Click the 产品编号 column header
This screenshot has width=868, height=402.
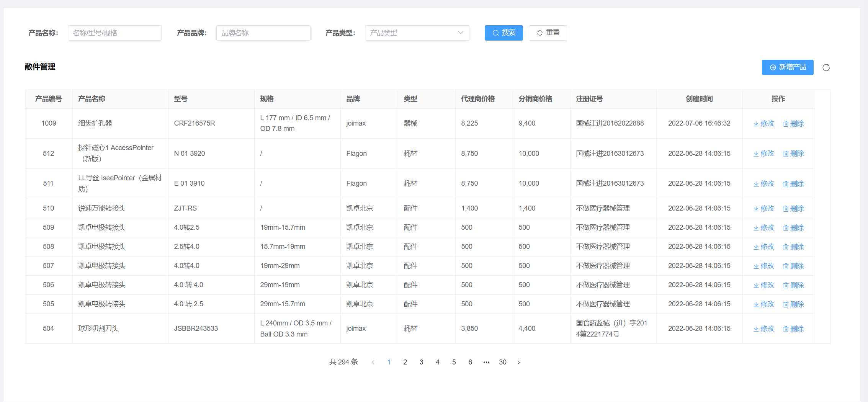tap(49, 99)
